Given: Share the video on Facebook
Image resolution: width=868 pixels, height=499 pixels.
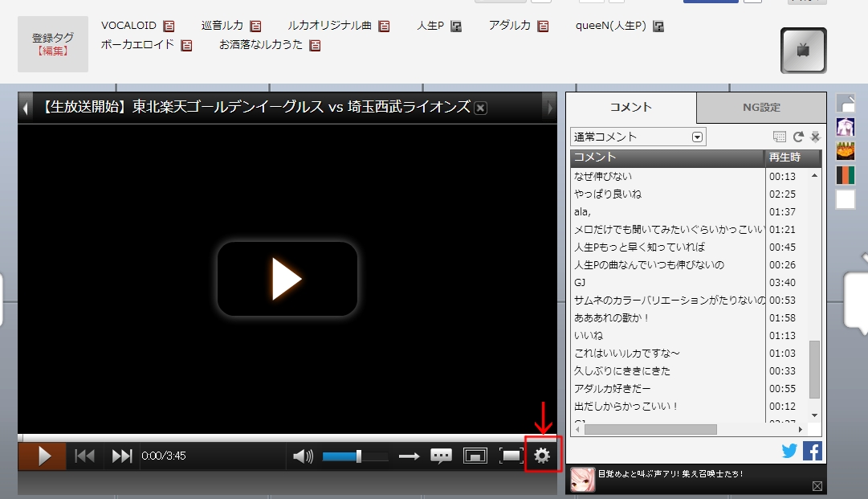Looking at the screenshot, I should point(812,451).
